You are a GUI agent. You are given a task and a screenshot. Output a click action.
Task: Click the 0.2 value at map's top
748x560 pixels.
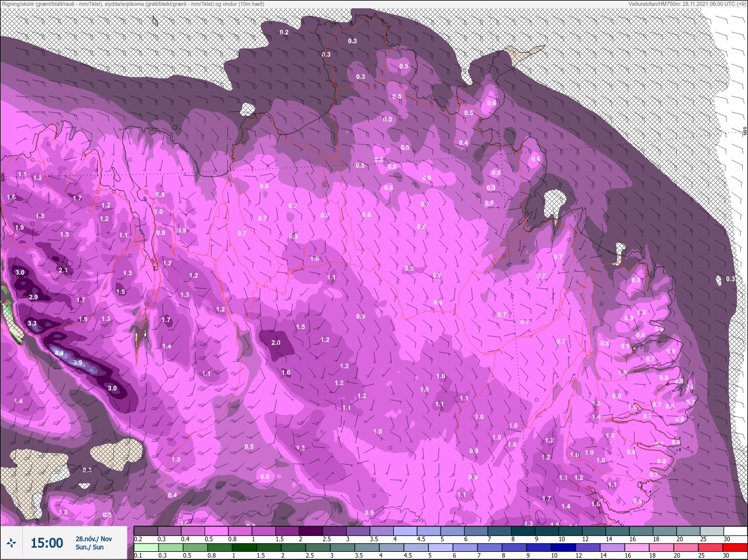(284, 32)
